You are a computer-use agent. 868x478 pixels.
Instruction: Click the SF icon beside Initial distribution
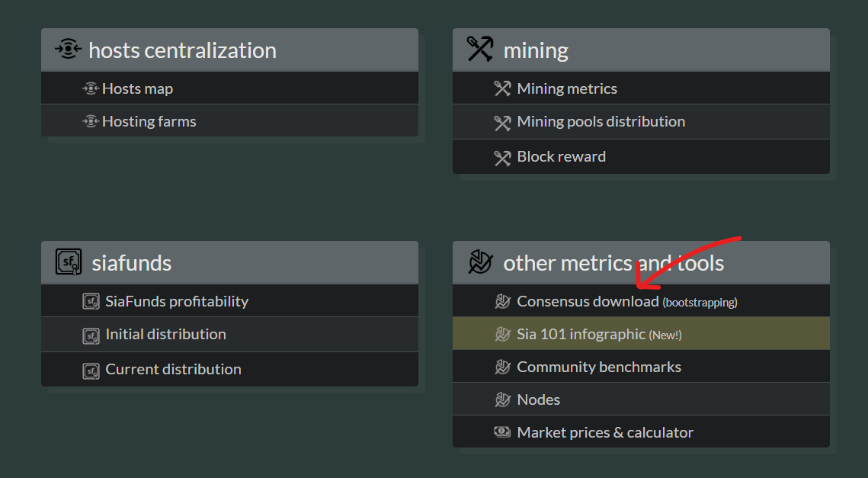pyautogui.click(x=91, y=335)
